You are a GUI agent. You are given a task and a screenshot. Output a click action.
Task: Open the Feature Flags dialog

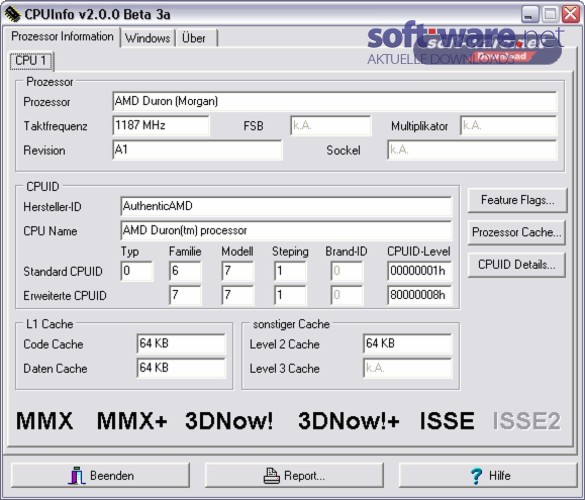517,200
